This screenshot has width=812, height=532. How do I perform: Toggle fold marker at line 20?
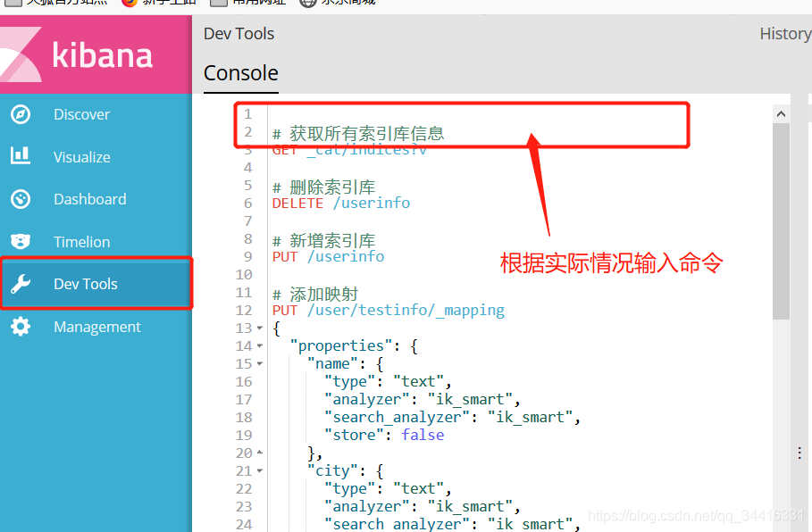(x=260, y=453)
